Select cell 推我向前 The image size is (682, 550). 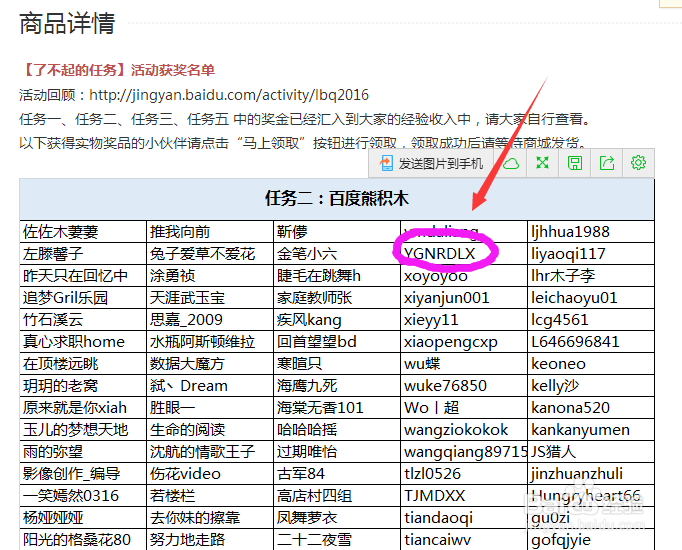(210, 232)
